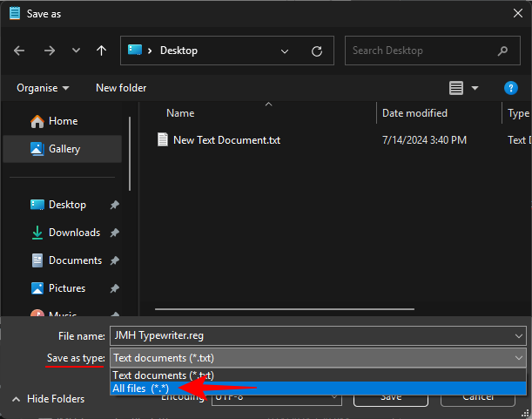Expand the address bar path dropdown

pyautogui.click(x=285, y=51)
